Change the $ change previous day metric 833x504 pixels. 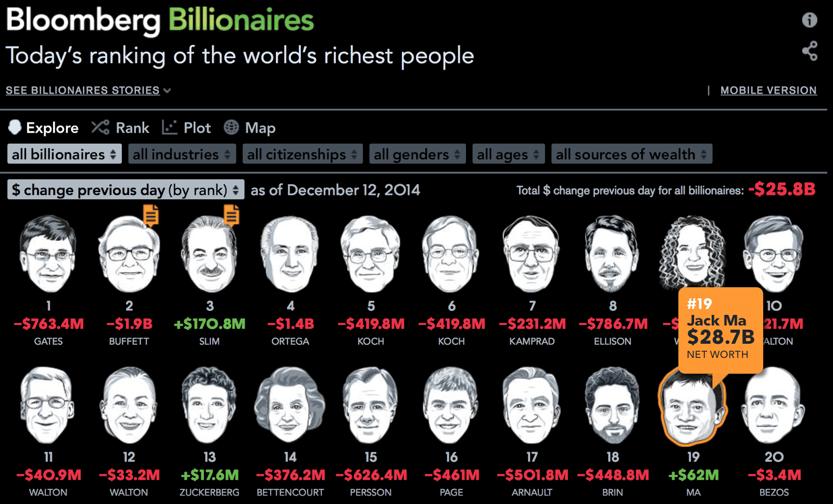[125, 190]
